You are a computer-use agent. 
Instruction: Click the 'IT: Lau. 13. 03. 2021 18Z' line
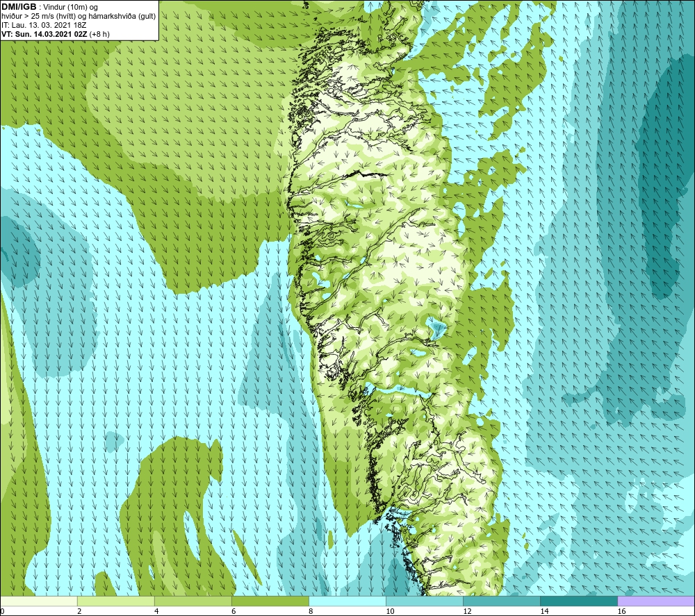point(44,25)
